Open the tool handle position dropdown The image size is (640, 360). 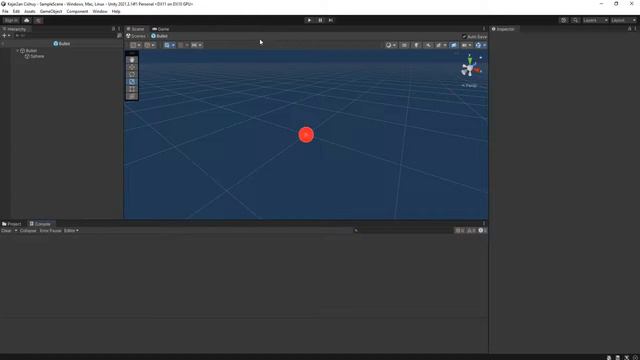point(136,45)
